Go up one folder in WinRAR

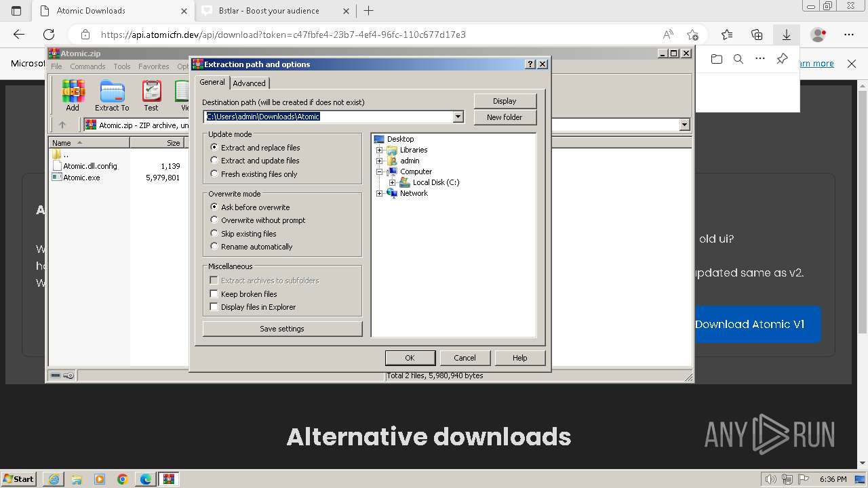click(62, 125)
